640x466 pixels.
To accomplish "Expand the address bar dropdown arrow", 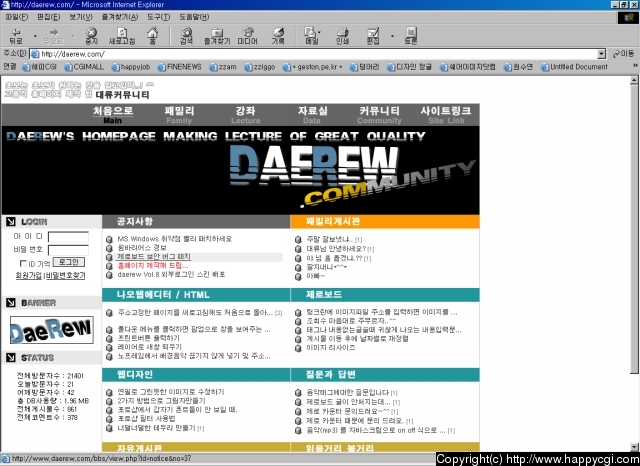I will point(601,54).
